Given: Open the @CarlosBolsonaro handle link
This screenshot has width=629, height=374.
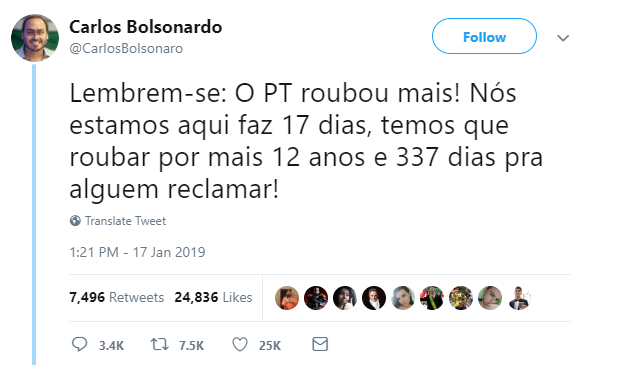Looking at the screenshot, I should pyautogui.click(x=126, y=49).
